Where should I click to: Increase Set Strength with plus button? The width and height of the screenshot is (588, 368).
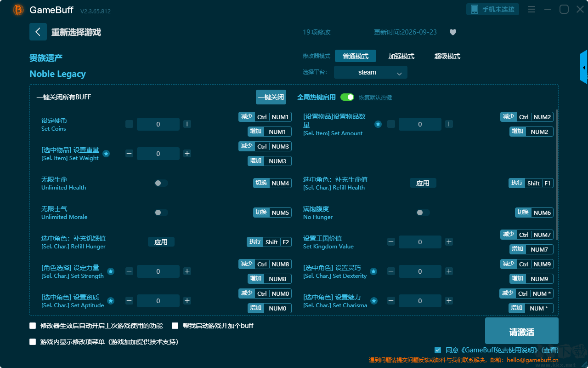coord(187,271)
